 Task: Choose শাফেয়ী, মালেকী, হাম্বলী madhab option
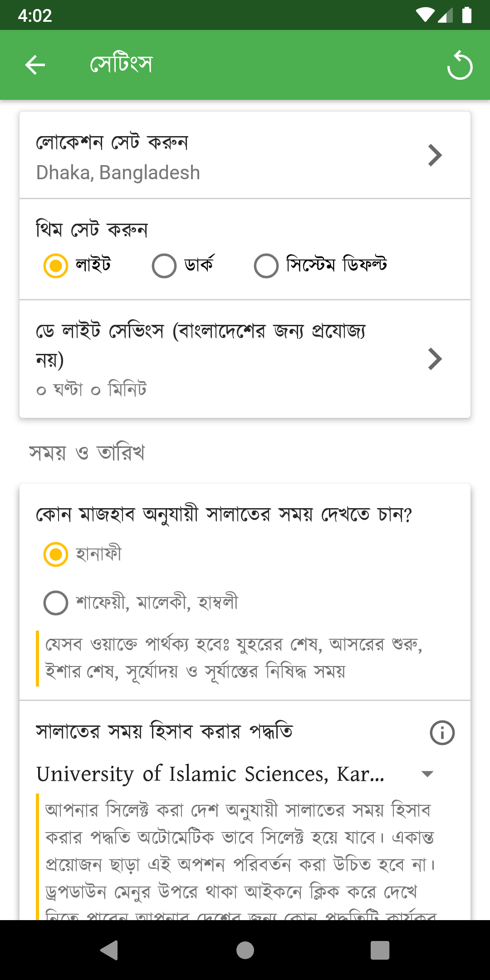coord(56,603)
